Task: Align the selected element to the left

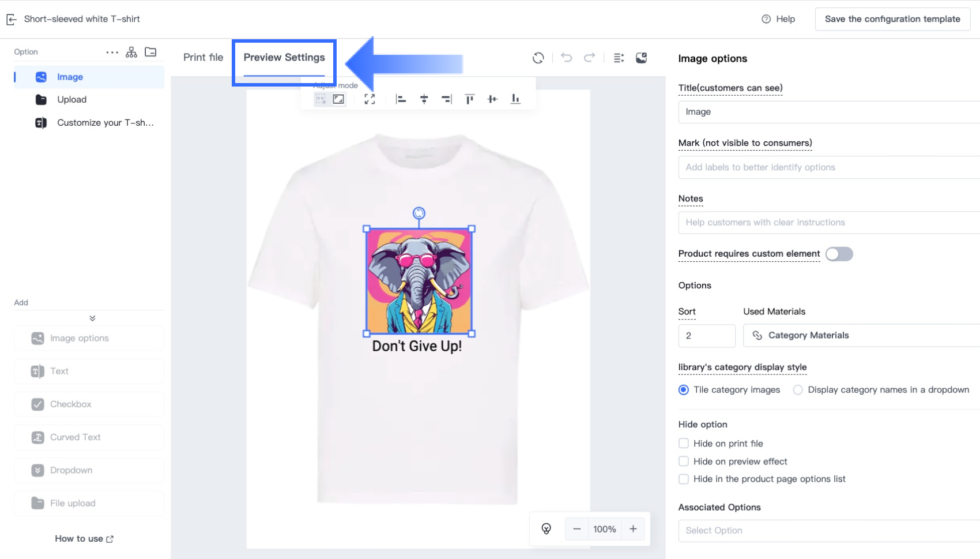Action: [401, 99]
